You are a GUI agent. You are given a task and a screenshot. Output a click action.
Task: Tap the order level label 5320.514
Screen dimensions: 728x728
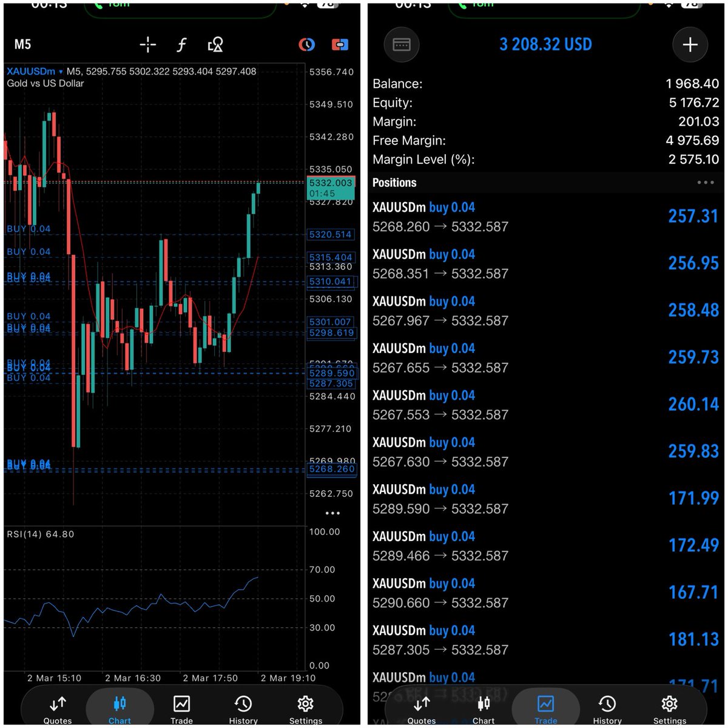point(331,235)
